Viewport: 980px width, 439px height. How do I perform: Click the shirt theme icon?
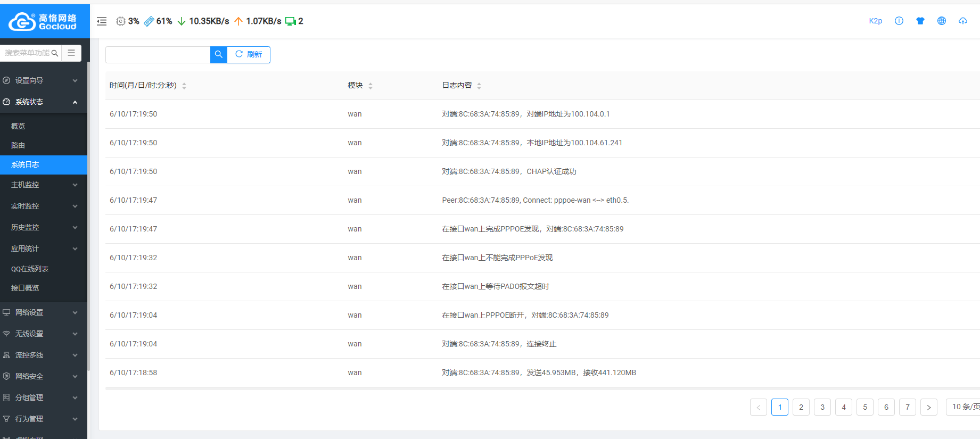coord(920,21)
